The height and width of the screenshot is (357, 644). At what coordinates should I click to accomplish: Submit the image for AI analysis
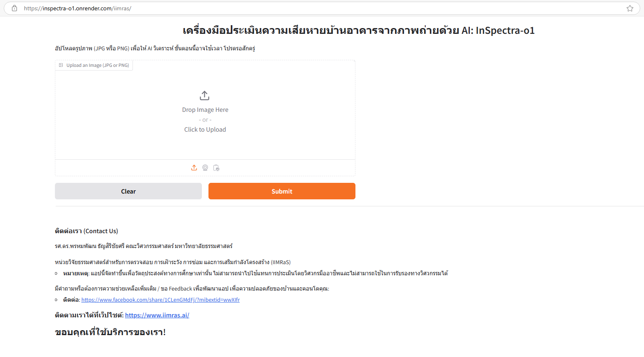pos(282,191)
